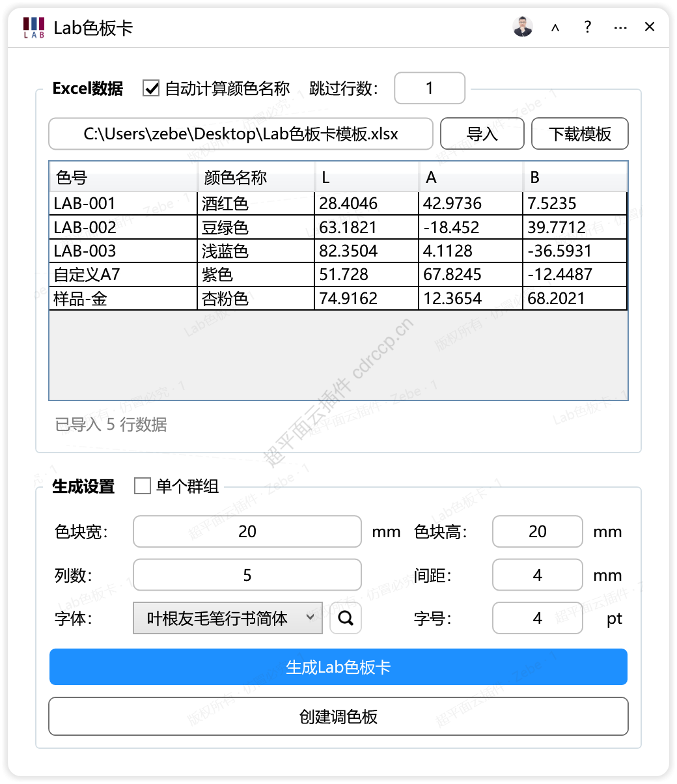The height and width of the screenshot is (784, 677).
Task: Click the 导入 button
Action: [482, 134]
